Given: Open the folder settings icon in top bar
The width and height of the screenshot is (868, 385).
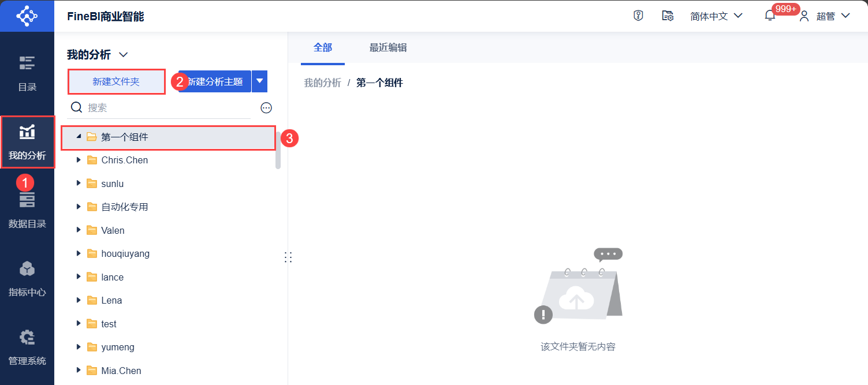Looking at the screenshot, I should pyautogui.click(x=668, y=16).
